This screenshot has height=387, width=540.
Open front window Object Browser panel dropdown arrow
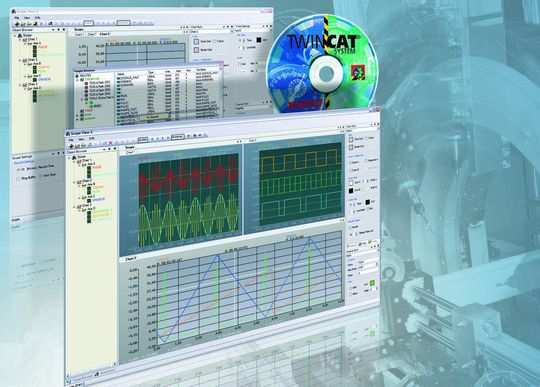pos(105,149)
